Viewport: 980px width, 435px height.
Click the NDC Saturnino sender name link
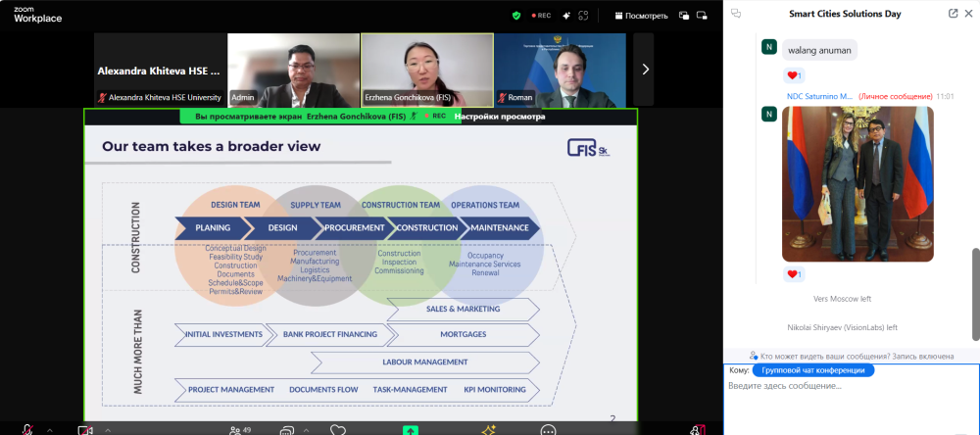820,97
